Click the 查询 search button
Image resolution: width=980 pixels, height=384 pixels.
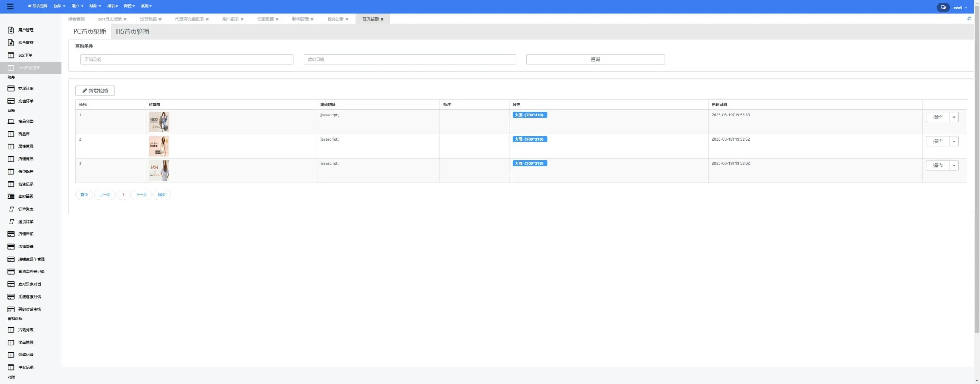595,59
